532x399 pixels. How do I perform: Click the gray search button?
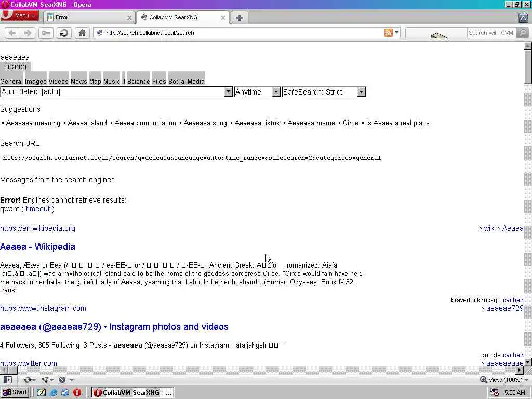pyautogui.click(x=15, y=66)
